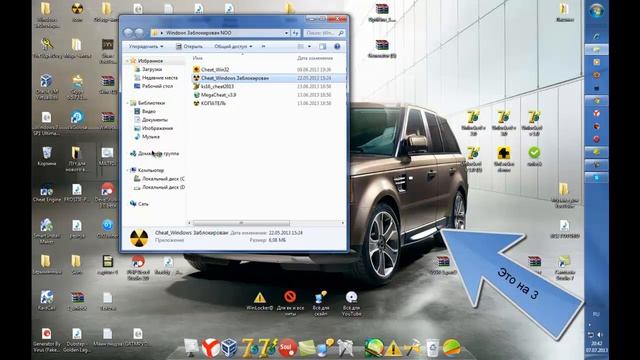Click the Открыть toolbar button
640x360 pixels.
[x=189, y=47]
